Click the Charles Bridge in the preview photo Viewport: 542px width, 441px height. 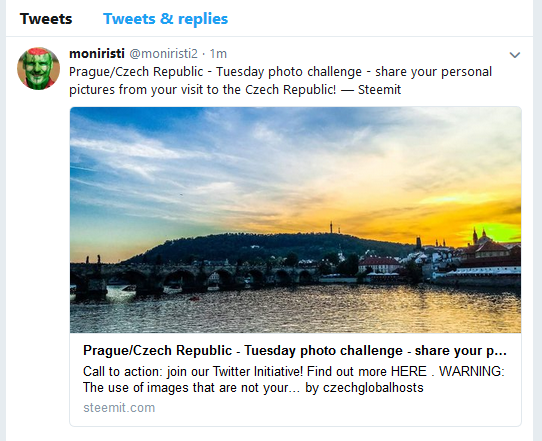coord(194,278)
